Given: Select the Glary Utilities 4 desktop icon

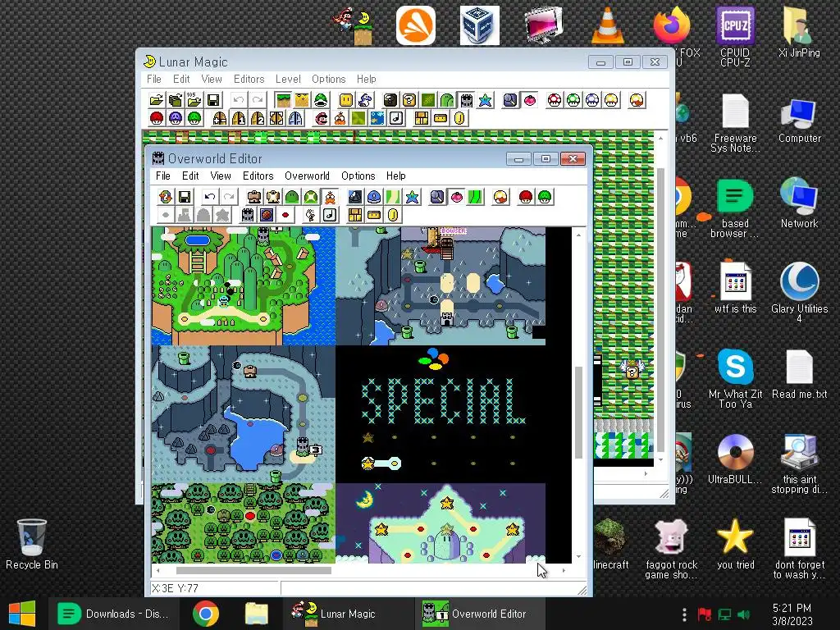Looking at the screenshot, I should 799,291.
